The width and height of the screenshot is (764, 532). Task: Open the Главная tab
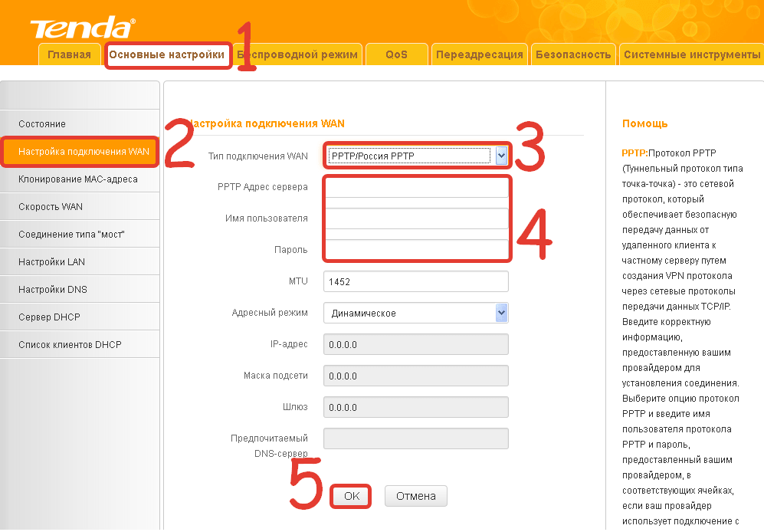[x=69, y=54]
